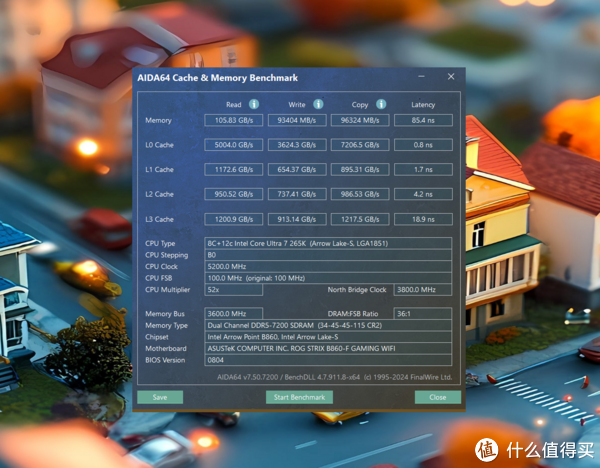Click the Start Benchmark button
Image resolution: width=600 pixels, height=468 pixels.
coord(300,397)
